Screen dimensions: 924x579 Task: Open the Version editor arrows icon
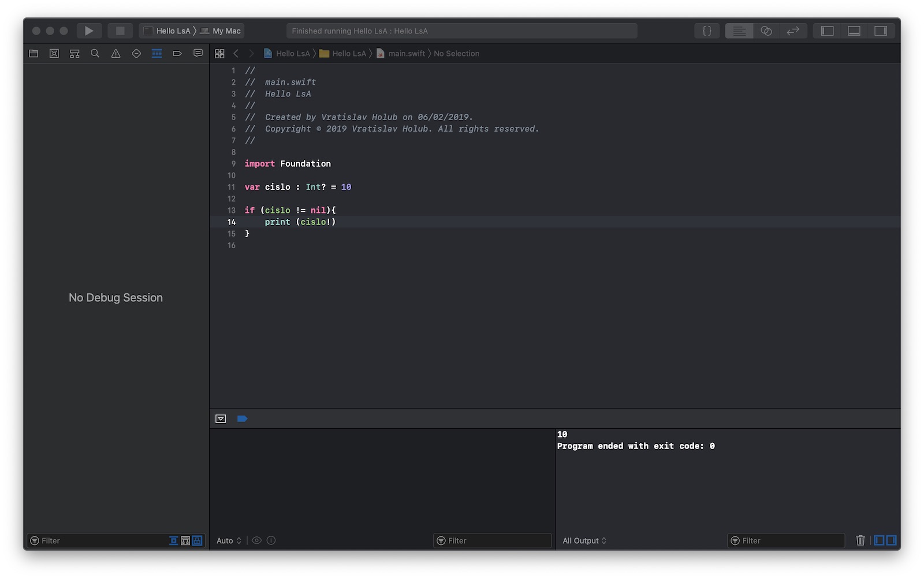point(793,31)
